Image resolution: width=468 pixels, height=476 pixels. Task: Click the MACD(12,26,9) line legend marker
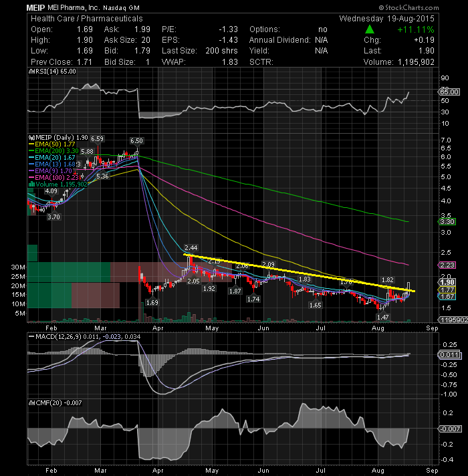[x=31, y=337]
